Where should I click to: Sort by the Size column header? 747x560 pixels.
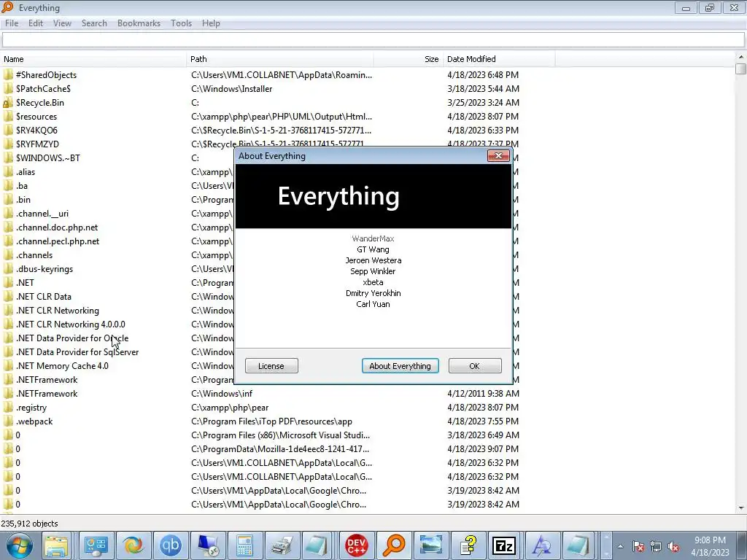point(409,59)
